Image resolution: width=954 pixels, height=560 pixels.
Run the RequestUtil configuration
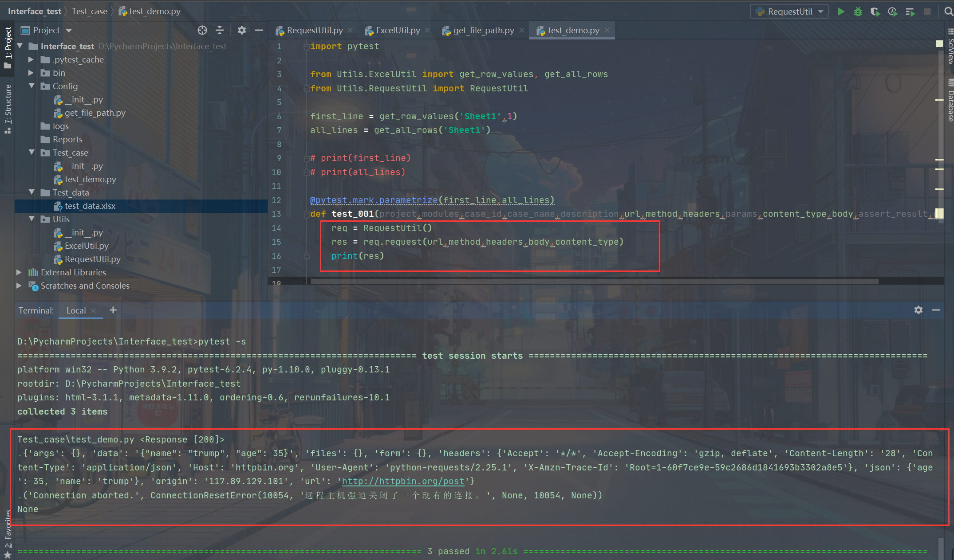point(841,12)
